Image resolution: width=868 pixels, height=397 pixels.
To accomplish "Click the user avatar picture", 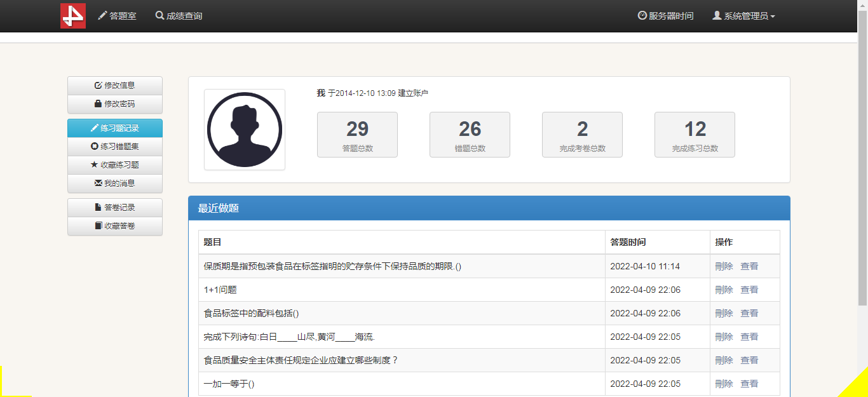I will 245,130.
